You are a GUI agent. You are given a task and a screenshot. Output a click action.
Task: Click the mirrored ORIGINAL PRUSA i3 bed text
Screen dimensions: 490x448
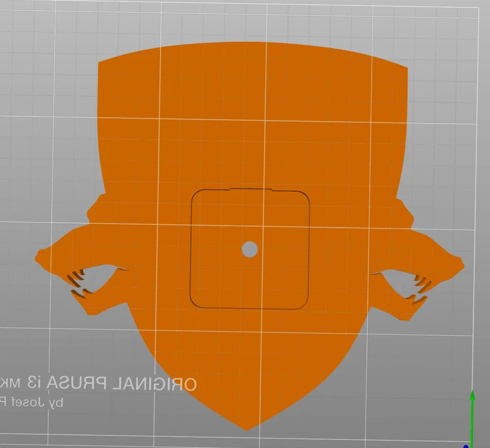pos(98,383)
